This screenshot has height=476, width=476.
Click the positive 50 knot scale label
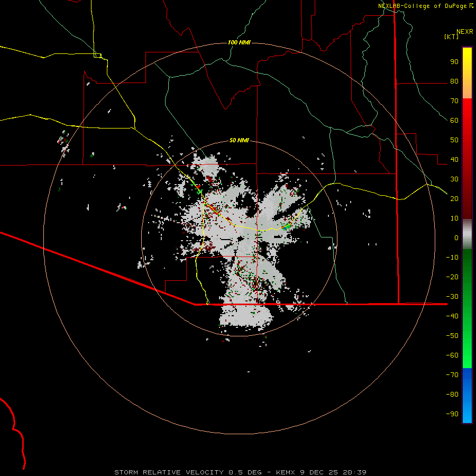(x=454, y=140)
